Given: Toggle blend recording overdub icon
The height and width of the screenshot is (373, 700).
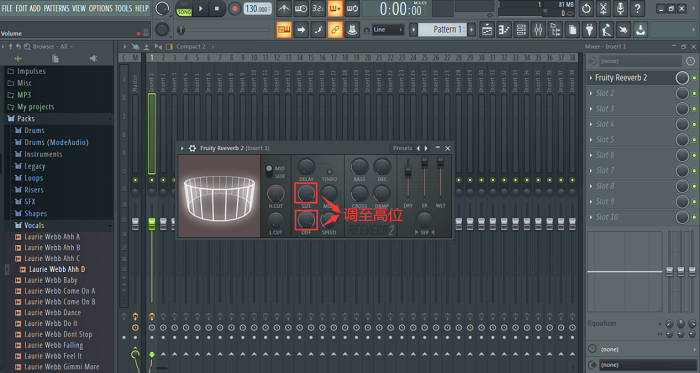Looking at the screenshot, I should 335,8.
